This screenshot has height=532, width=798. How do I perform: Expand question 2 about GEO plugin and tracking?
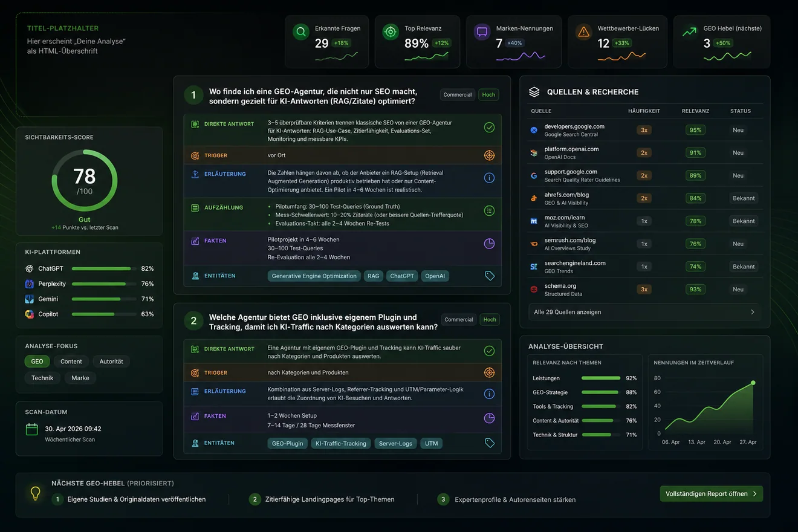click(x=323, y=322)
